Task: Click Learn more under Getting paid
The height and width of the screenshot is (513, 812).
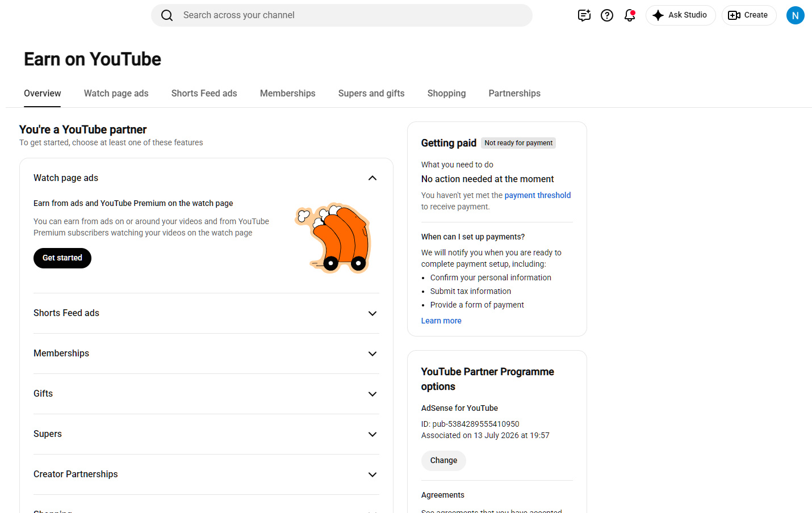Action: 441,321
